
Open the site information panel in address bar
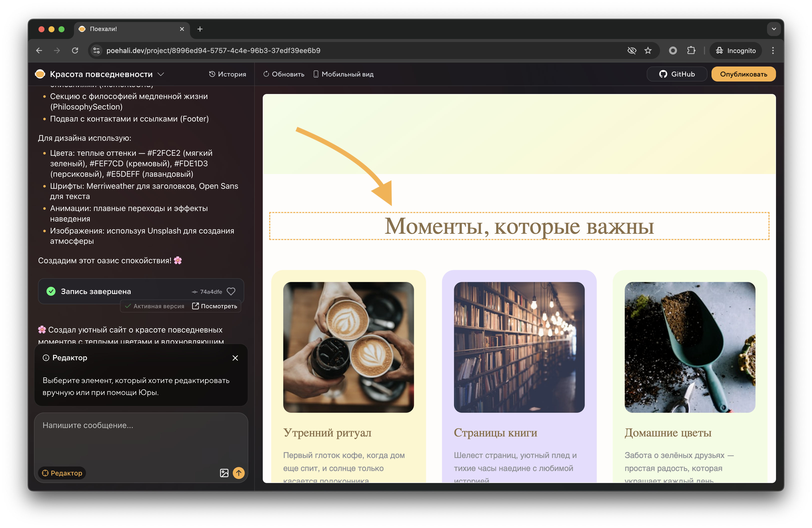[96, 50]
